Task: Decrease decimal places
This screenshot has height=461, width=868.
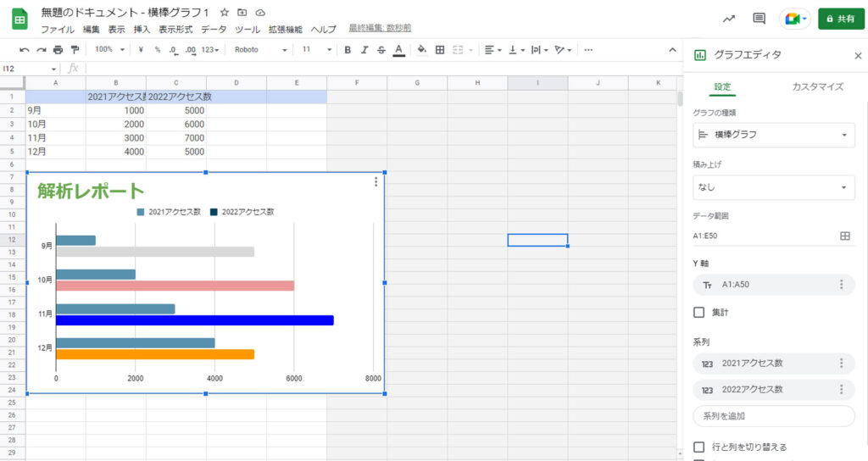Action: (174, 50)
